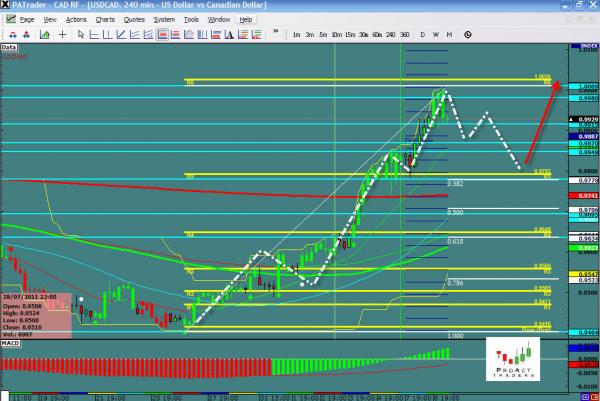Click the Data tab label
Image resolution: width=600 pixels, height=401 pixels.
(10, 47)
